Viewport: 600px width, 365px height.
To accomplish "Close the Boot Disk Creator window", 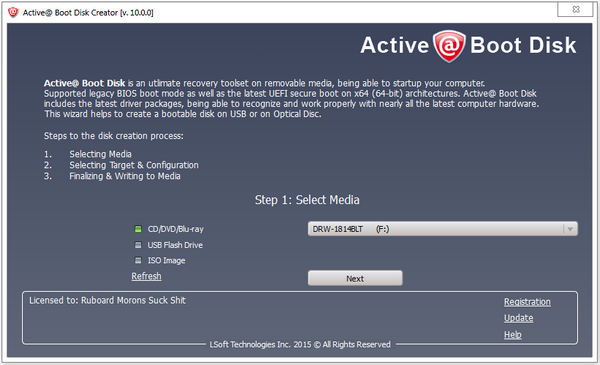I will 575,9.
